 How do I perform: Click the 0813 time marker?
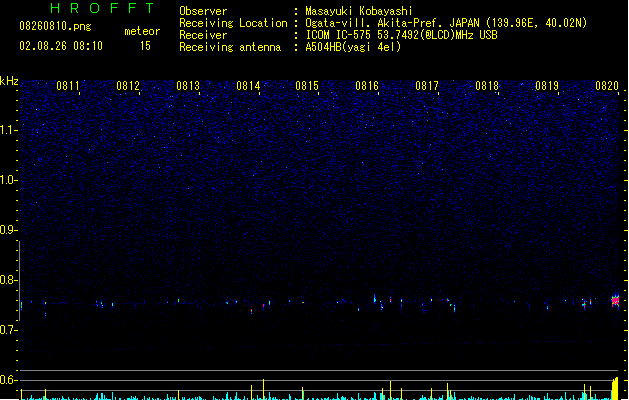(x=188, y=86)
